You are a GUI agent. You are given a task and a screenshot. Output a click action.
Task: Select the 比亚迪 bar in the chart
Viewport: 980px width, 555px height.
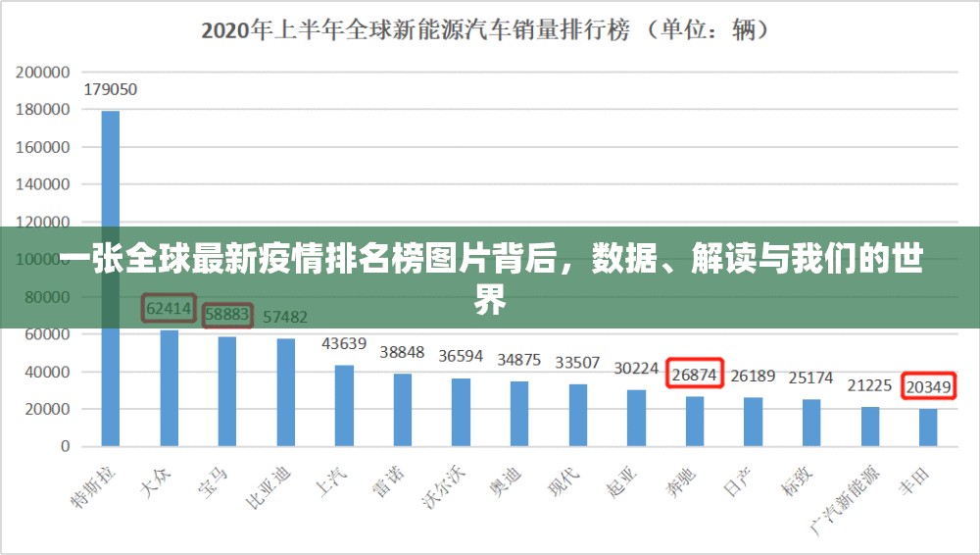pyautogui.click(x=285, y=392)
